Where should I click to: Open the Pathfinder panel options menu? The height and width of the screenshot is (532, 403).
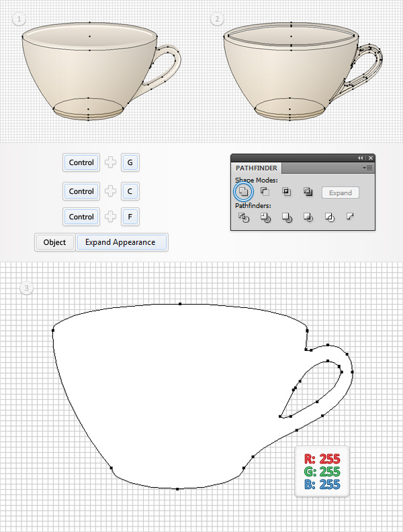click(367, 168)
